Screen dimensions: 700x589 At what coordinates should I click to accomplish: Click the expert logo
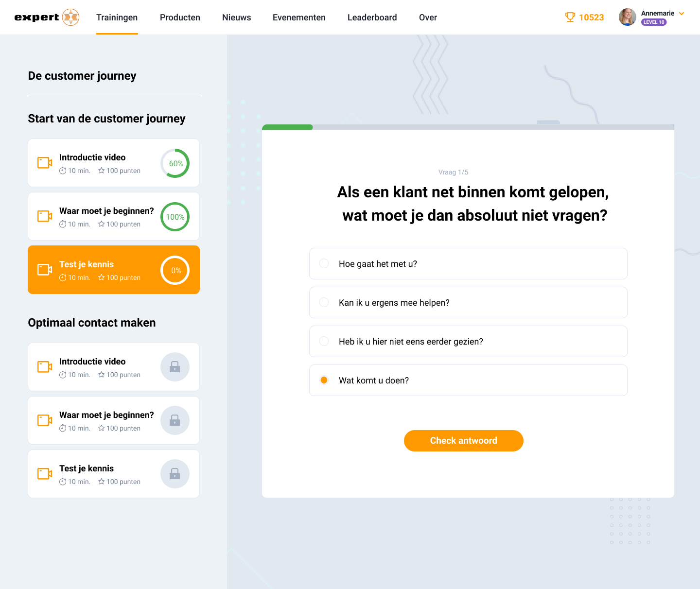tap(47, 17)
